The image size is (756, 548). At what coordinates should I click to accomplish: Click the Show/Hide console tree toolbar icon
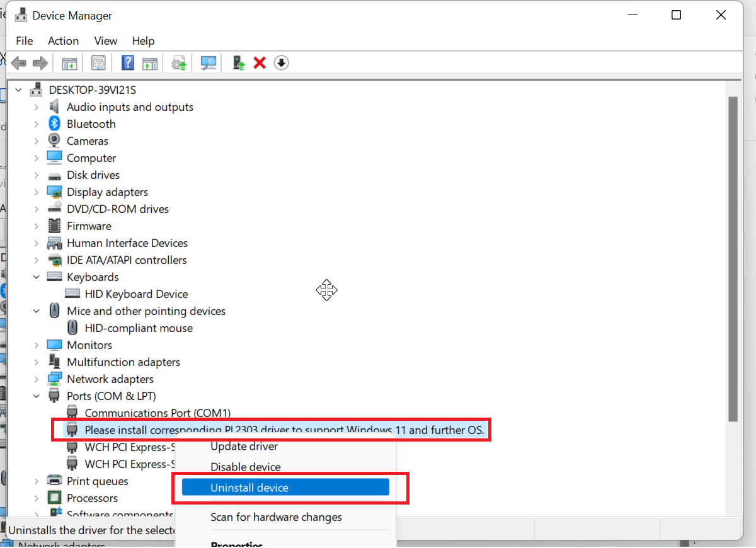point(69,62)
